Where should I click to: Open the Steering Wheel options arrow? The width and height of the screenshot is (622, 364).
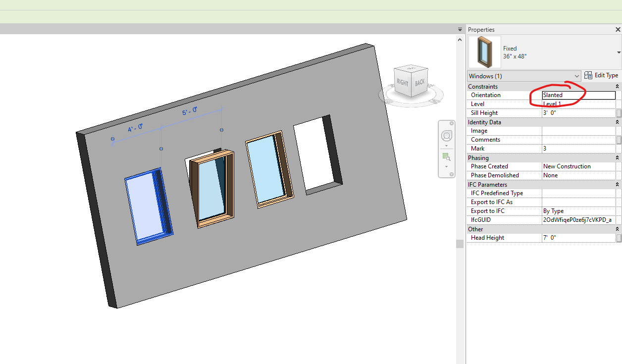pos(447,146)
